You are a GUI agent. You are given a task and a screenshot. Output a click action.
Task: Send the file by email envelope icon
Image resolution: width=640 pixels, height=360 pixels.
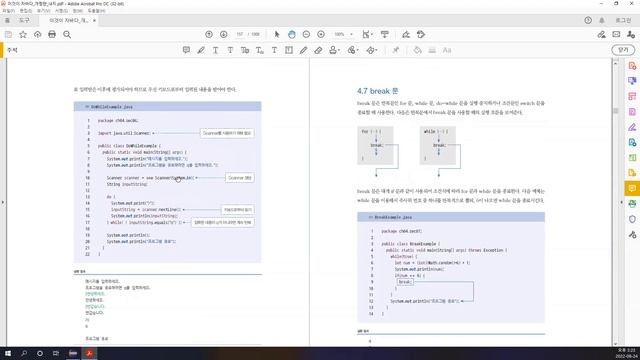pos(616,35)
